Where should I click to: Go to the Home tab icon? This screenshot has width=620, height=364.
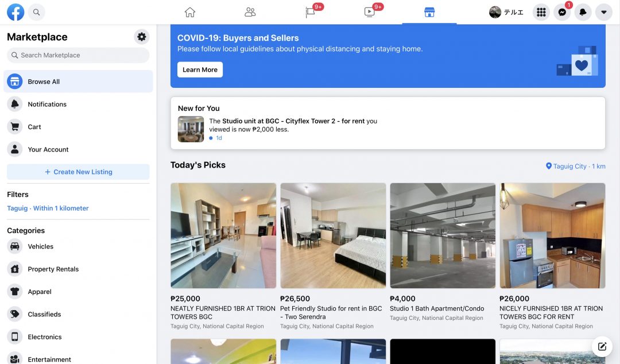click(190, 12)
